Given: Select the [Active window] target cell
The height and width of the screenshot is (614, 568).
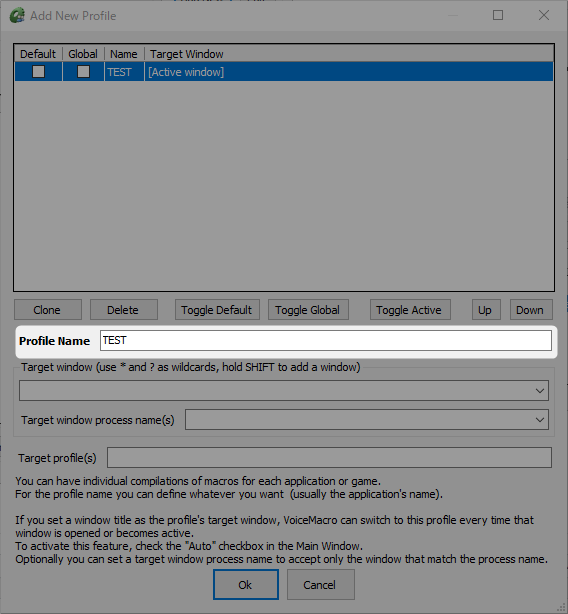Looking at the screenshot, I should (x=186, y=72).
